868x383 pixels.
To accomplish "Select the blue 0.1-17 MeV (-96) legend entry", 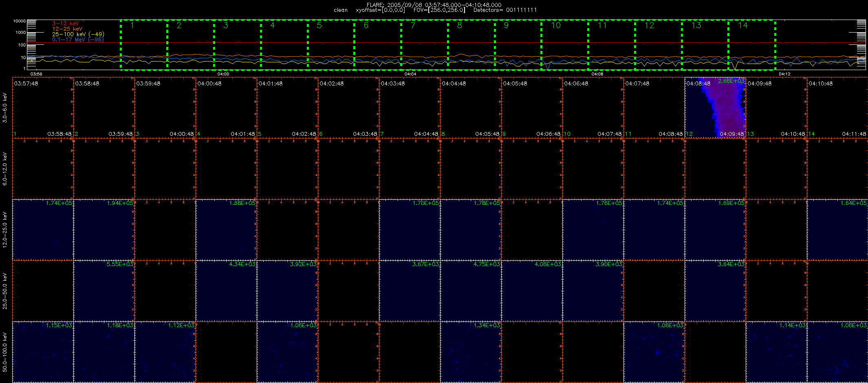I will pos(78,40).
